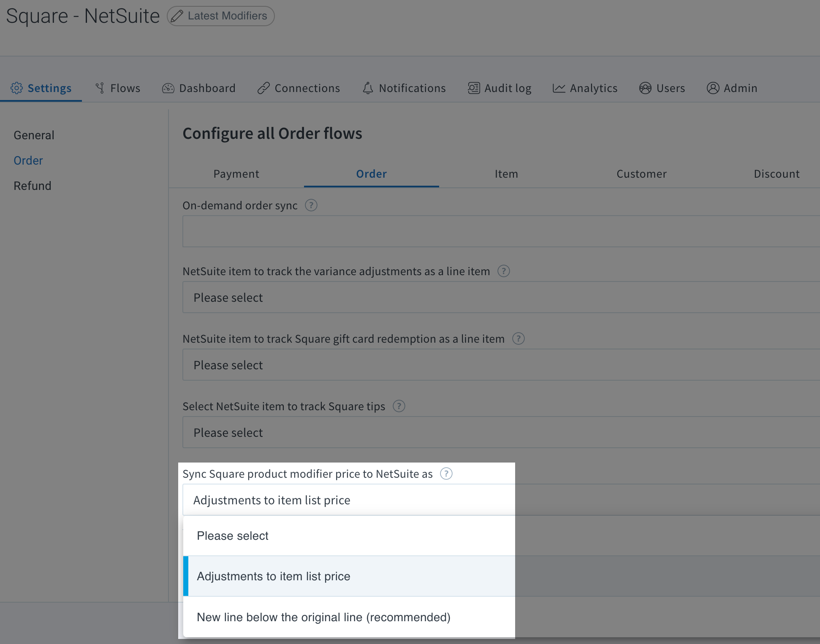Open the Audit log tab
The height and width of the screenshot is (644, 820).
(500, 88)
